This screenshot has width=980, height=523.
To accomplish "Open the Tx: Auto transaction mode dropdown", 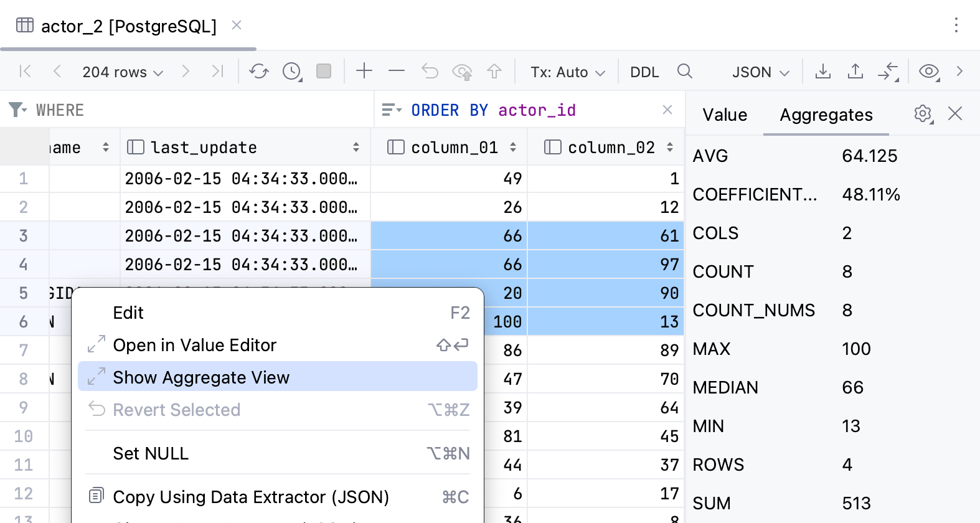I will pos(567,72).
